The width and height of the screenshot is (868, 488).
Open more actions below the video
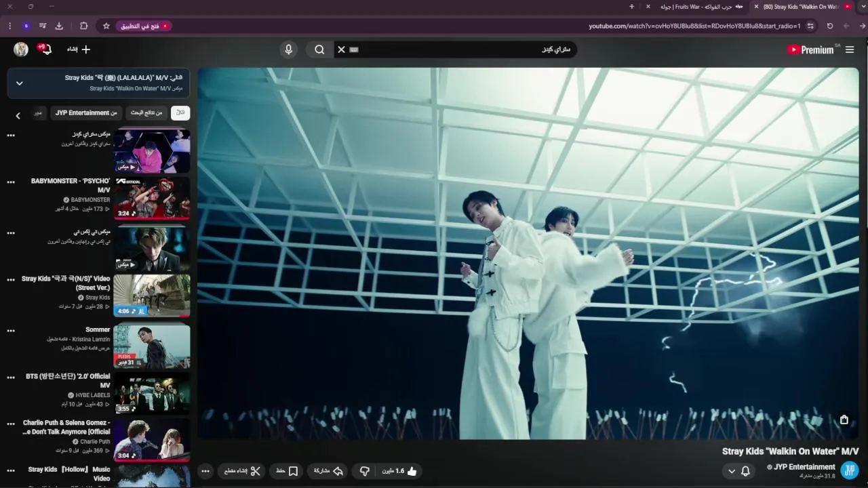tap(205, 471)
